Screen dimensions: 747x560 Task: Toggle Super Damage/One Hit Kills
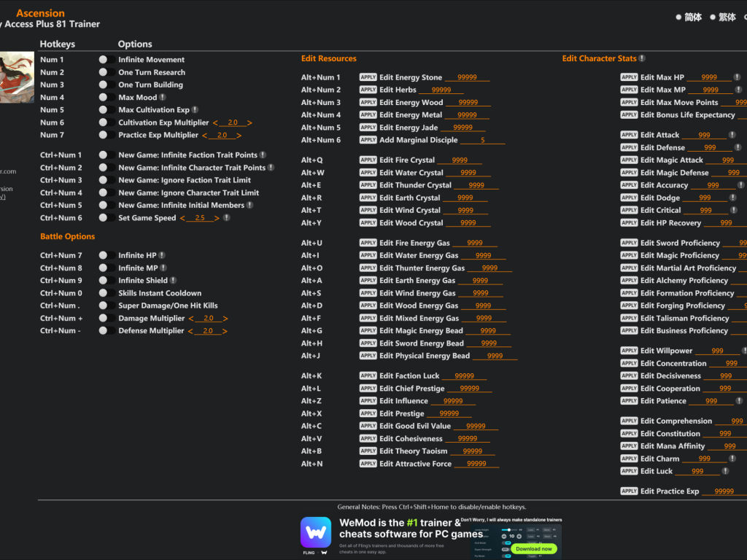point(104,306)
